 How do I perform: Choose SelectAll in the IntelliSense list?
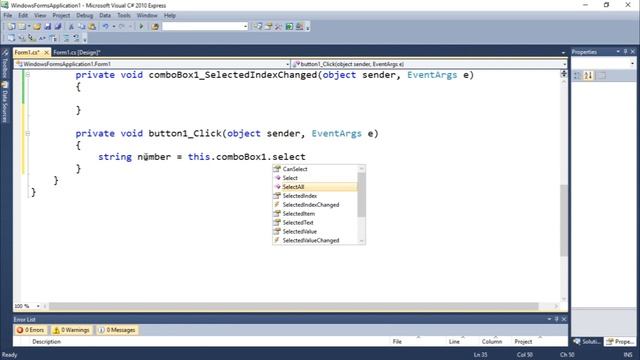click(x=315, y=187)
